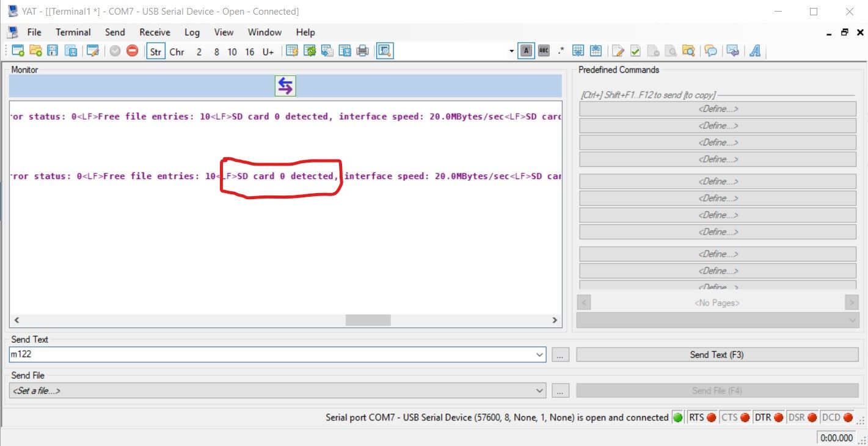Toggle whole word ABC find option

[x=544, y=51]
